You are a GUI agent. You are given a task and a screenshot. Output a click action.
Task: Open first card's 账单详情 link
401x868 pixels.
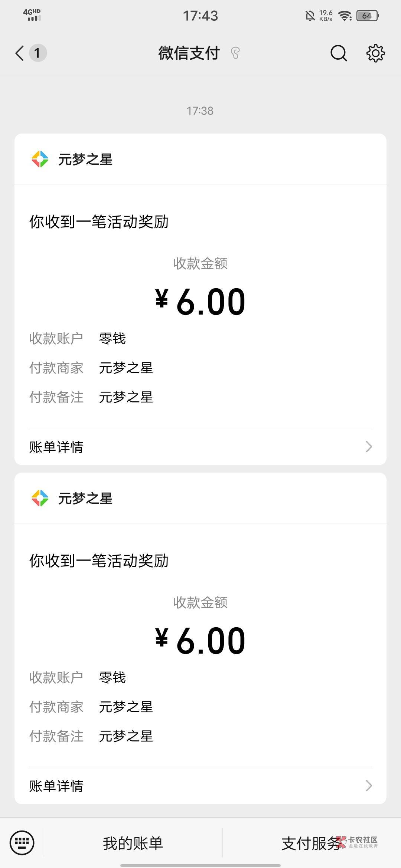(x=56, y=447)
